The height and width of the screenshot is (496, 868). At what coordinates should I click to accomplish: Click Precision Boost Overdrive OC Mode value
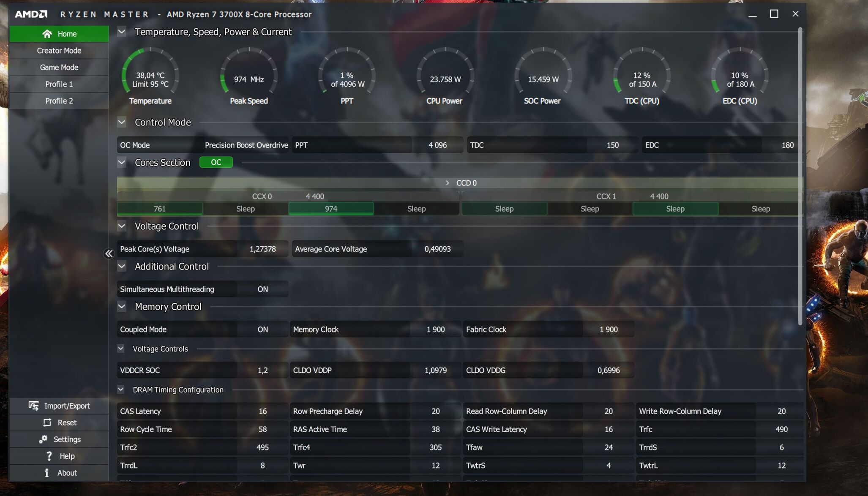(x=246, y=145)
